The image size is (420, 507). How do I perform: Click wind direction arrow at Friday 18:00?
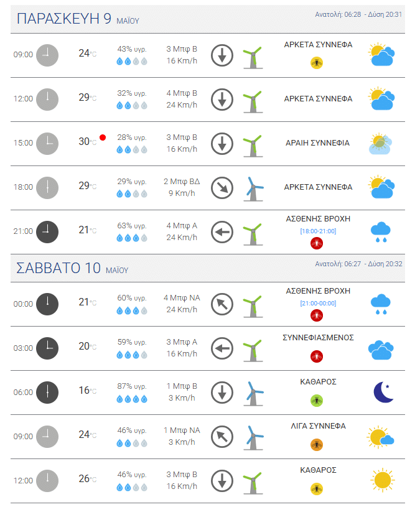pyautogui.click(x=222, y=187)
